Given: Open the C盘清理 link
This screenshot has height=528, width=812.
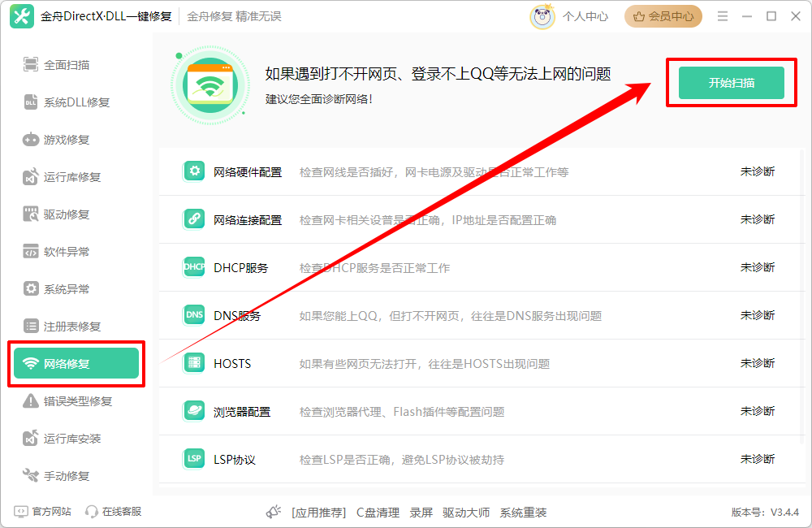Looking at the screenshot, I should (x=378, y=513).
